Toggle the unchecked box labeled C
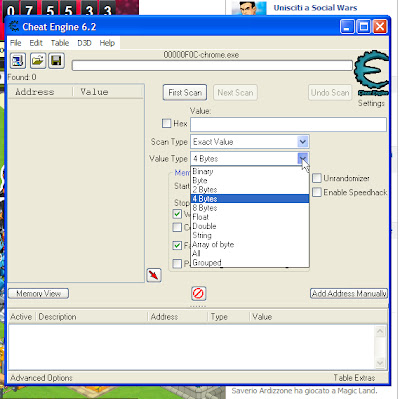This screenshot has width=400, height=399. pos(177,228)
